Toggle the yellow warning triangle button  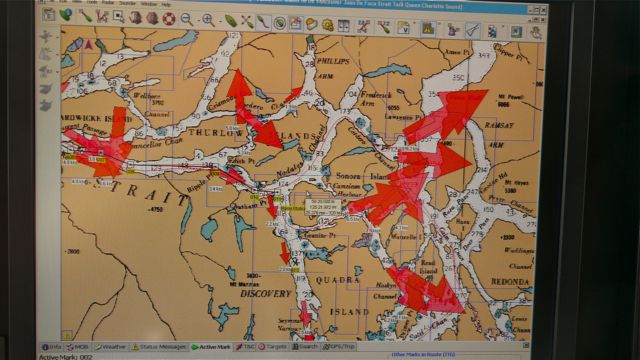(428, 29)
